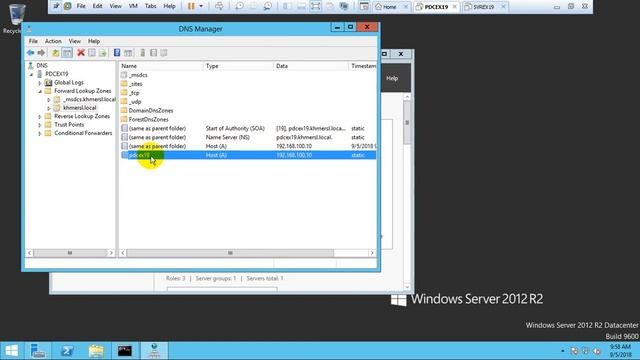Open the VMware VM menu
This screenshot has height=360, width=640.
click(x=133, y=6)
